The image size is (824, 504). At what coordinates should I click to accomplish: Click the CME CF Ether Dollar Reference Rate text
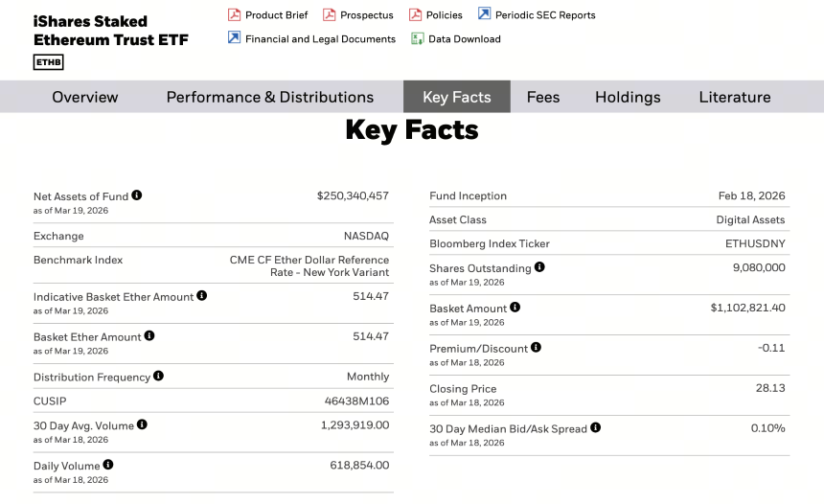(309, 266)
